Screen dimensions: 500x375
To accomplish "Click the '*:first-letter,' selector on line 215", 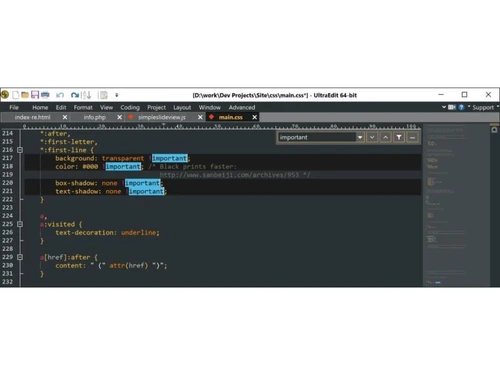I will click(x=69, y=142).
